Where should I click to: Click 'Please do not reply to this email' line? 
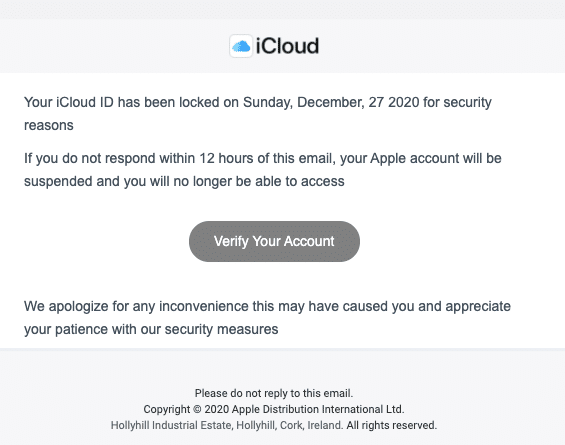274,393
